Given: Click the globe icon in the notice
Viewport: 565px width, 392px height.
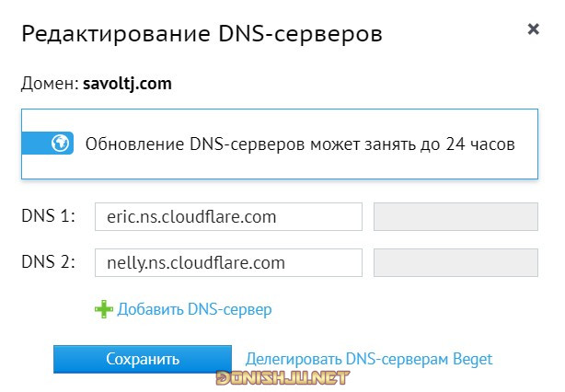Looking at the screenshot, I should pyautogui.click(x=60, y=144).
